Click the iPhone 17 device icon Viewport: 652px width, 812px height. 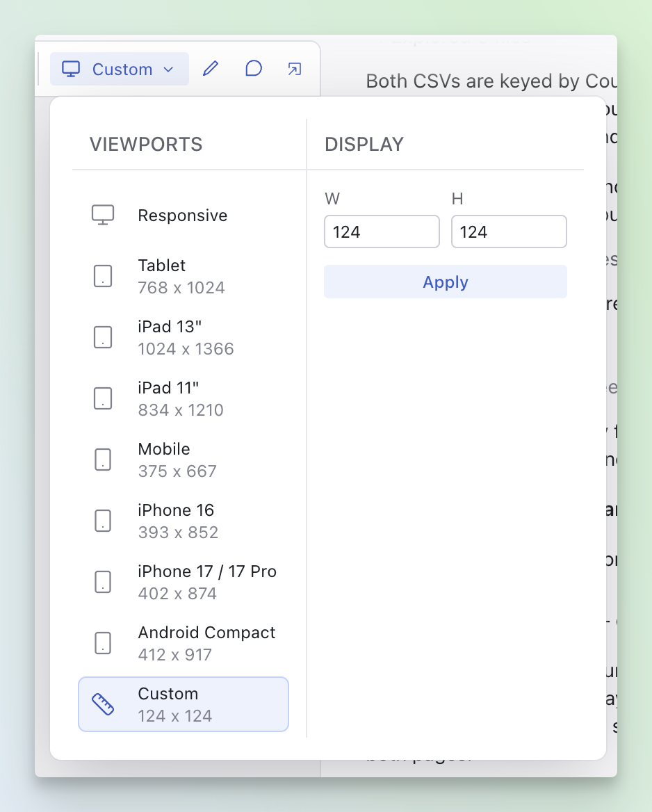pos(103,582)
